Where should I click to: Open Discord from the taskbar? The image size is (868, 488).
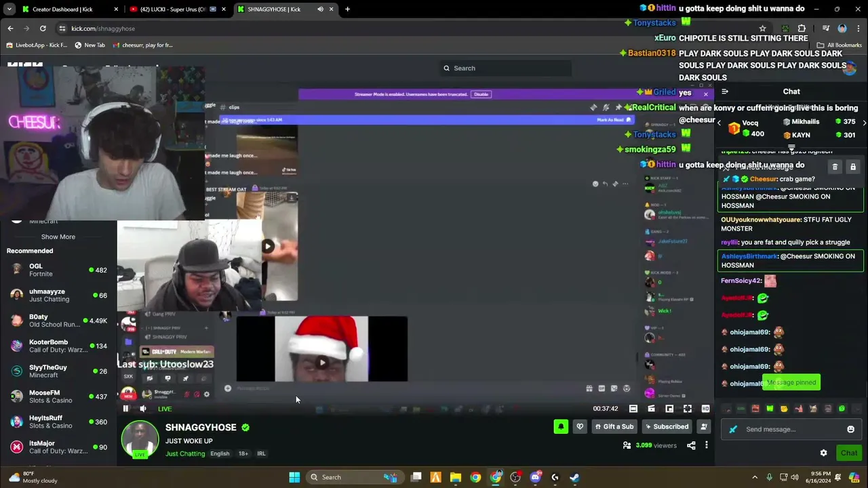point(535,477)
